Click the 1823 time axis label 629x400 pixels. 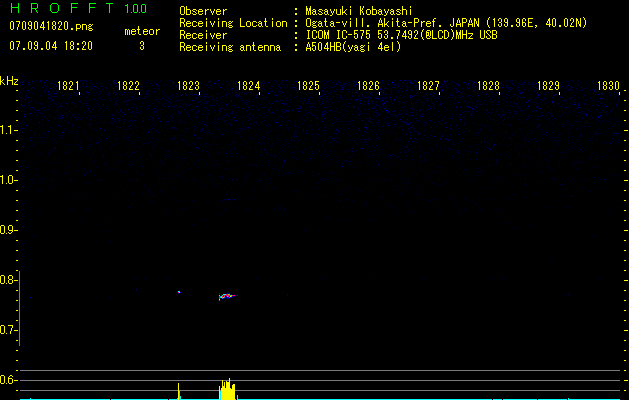click(188, 86)
